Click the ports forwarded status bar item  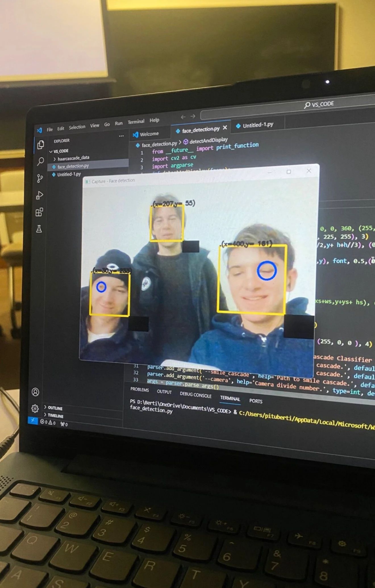[x=64, y=424]
